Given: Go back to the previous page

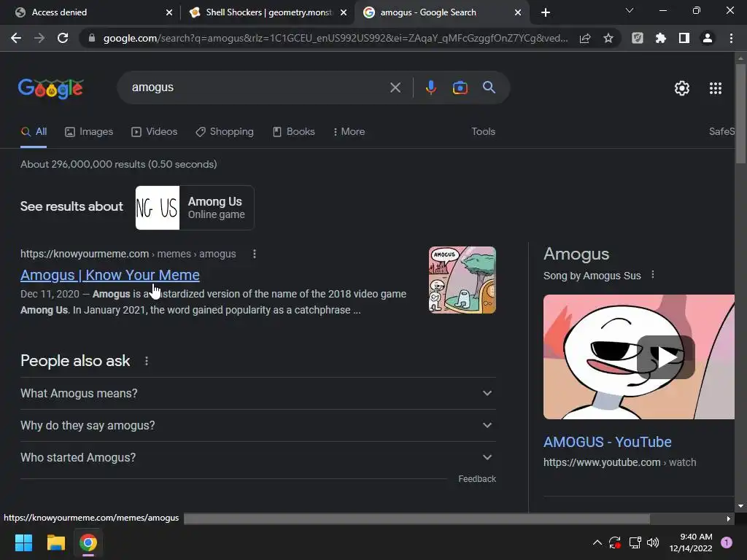Looking at the screenshot, I should pos(16,38).
